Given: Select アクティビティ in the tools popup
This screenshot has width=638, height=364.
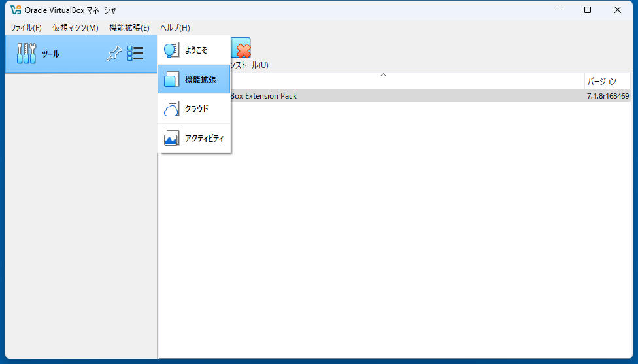Looking at the screenshot, I should [x=194, y=139].
